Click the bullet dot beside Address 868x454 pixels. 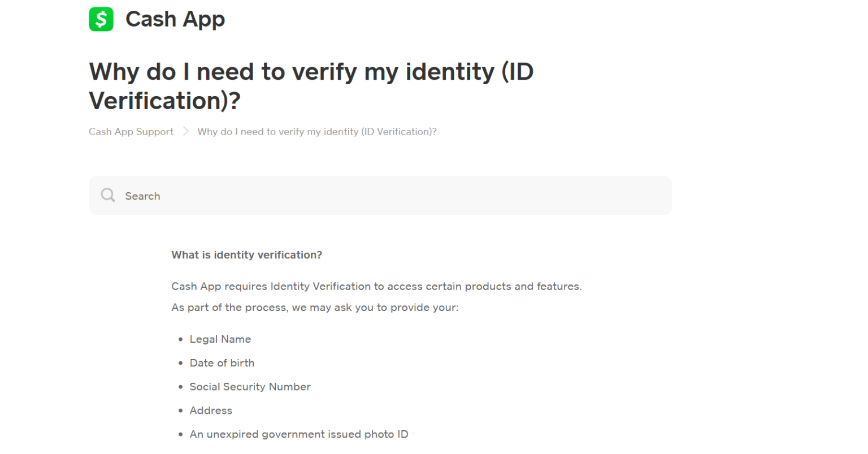pos(180,411)
